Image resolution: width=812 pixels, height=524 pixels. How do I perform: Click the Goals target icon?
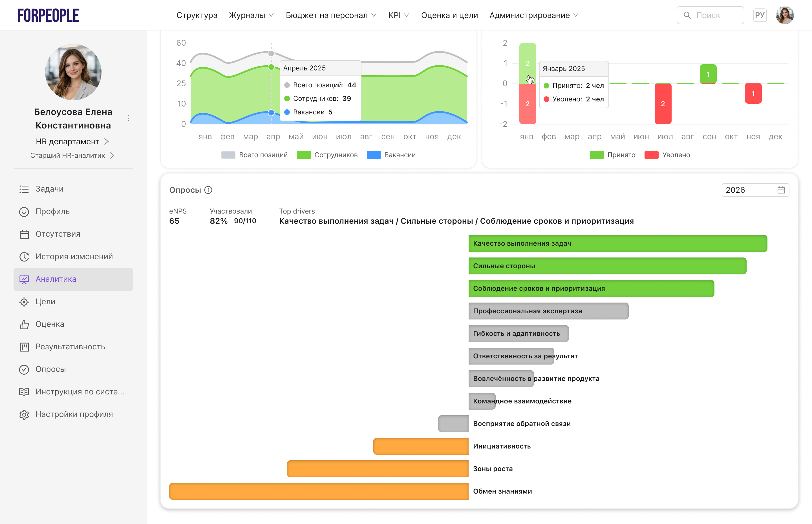click(24, 302)
